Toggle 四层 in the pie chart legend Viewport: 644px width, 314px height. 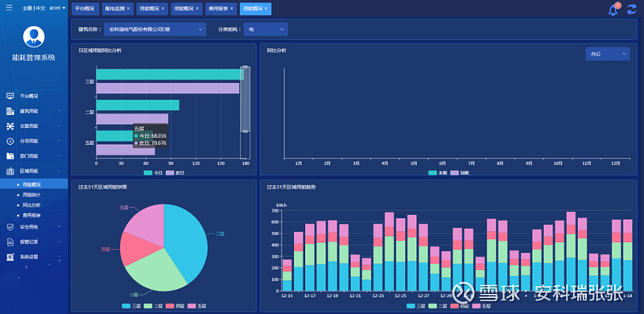point(175,306)
